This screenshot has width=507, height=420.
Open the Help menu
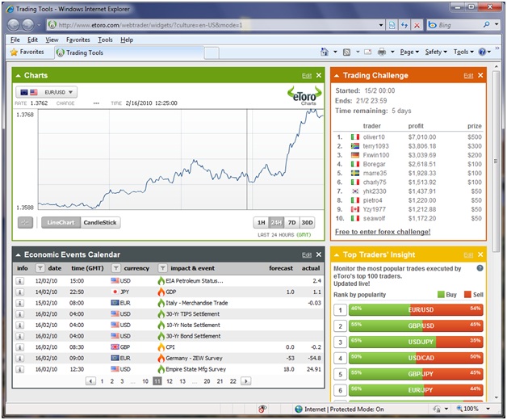click(x=127, y=40)
